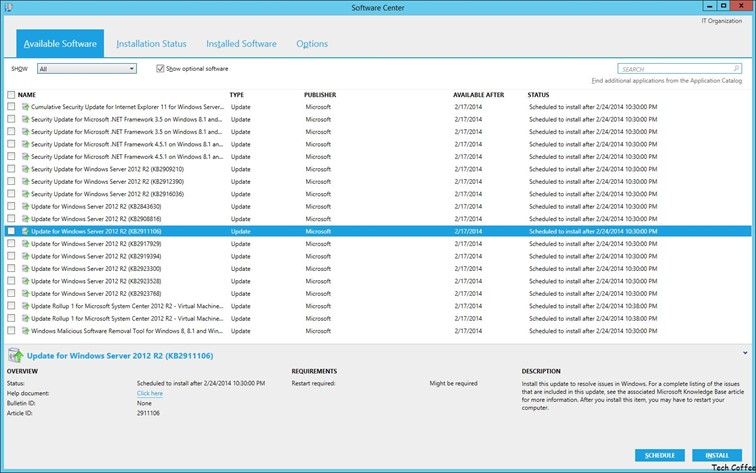Click the update icon beside KB2912390
756x473 pixels.
[25, 181]
